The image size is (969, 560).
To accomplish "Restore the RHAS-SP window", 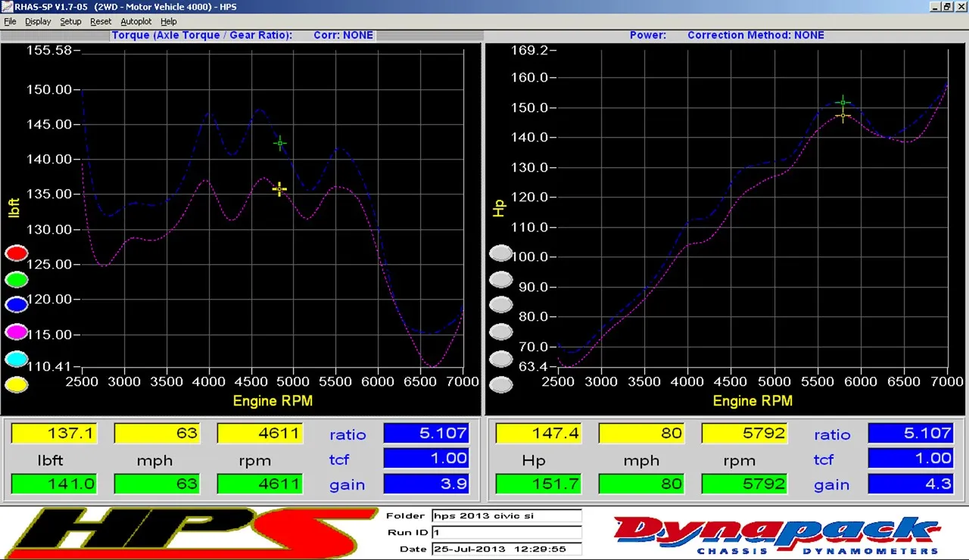I will coord(946,7).
